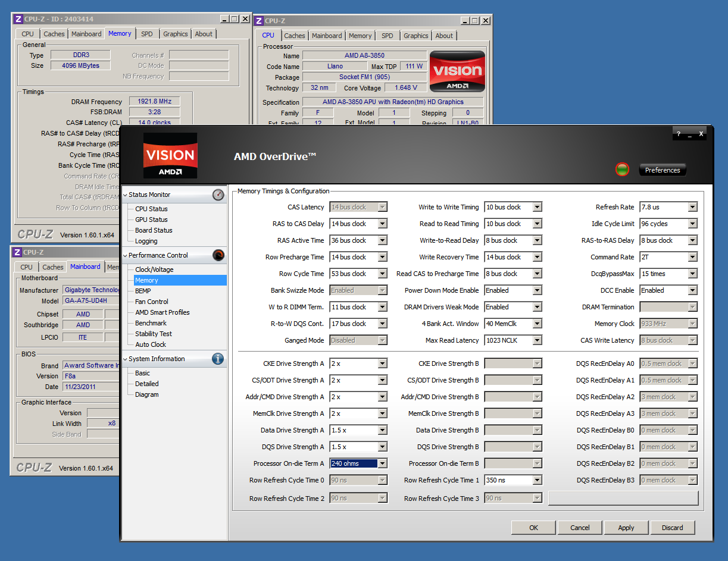Screen dimensions: 728x561
Task: Open Detailed system information
Action: click(146, 384)
